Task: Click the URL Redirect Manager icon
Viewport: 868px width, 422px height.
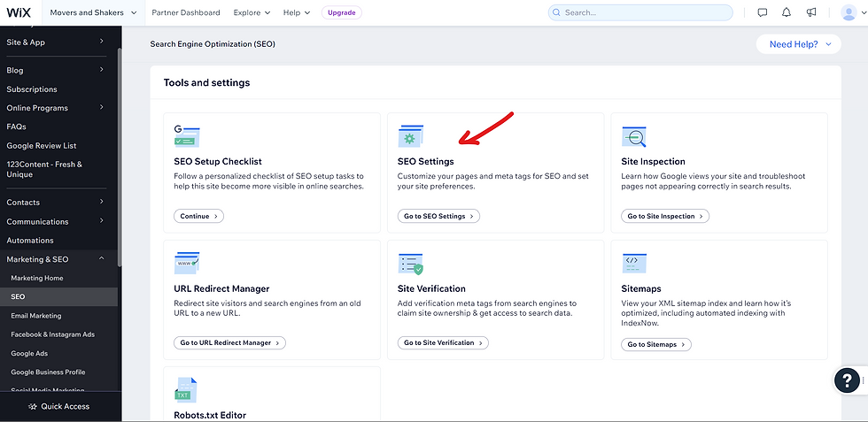Action: (x=187, y=263)
